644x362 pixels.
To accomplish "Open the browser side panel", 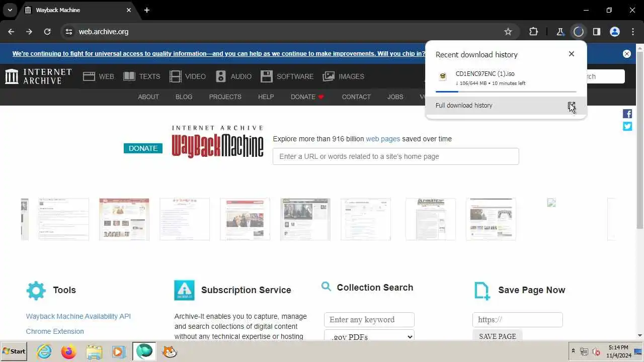I will 597,32.
